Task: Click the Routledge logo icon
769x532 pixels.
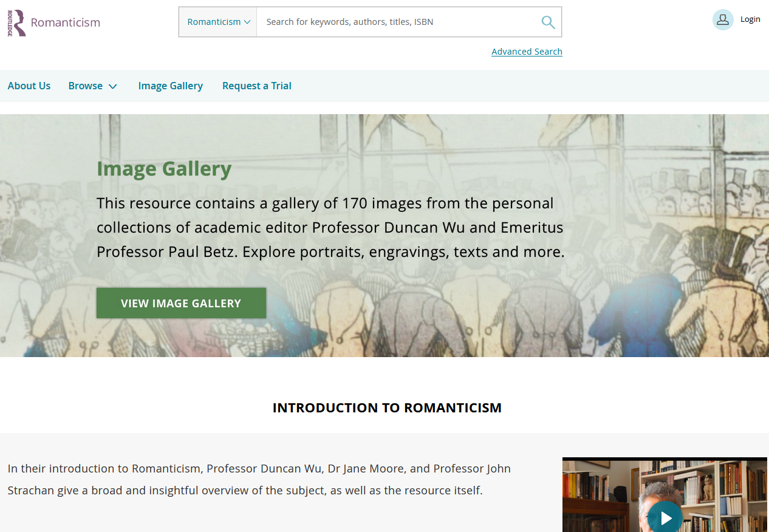Action: (17, 22)
